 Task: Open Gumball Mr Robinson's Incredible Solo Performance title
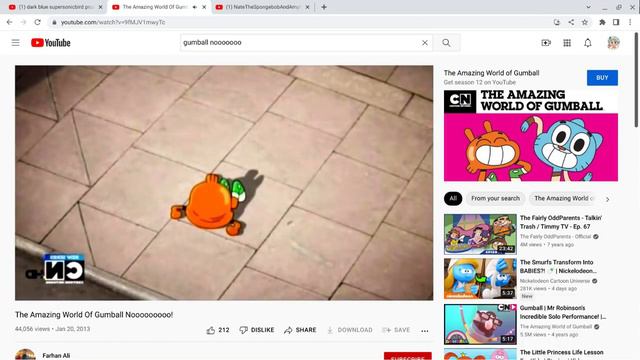pos(563,312)
